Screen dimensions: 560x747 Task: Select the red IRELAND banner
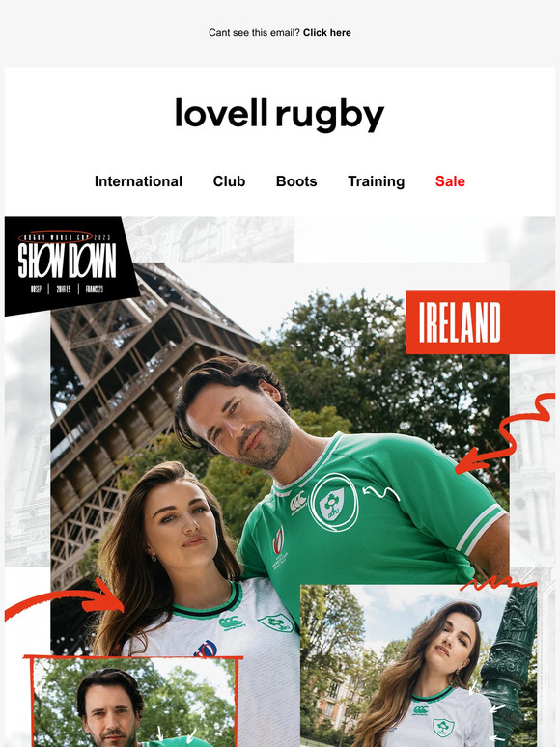(481, 322)
